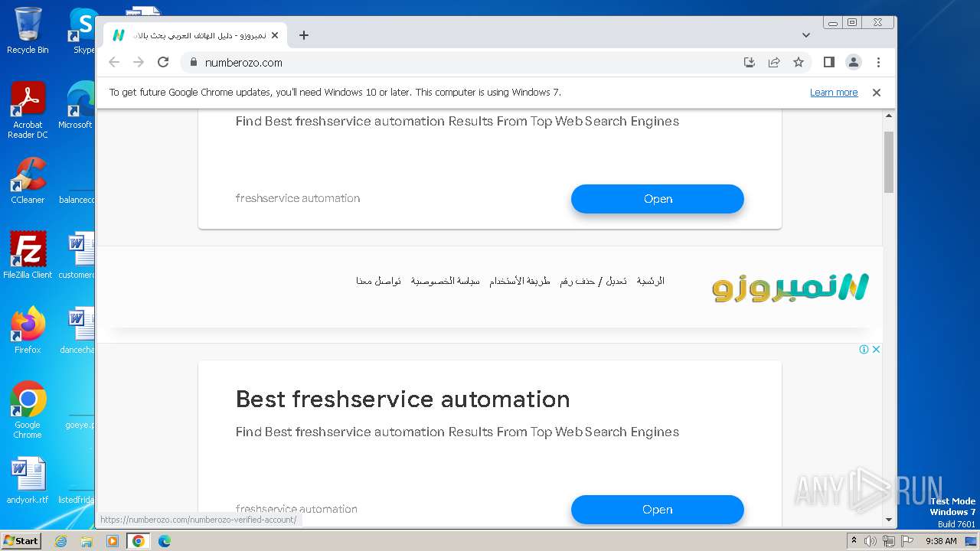Image resolution: width=980 pixels, height=551 pixels.
Task: Open the Chrome profile avatar
Action: point(854,63)
